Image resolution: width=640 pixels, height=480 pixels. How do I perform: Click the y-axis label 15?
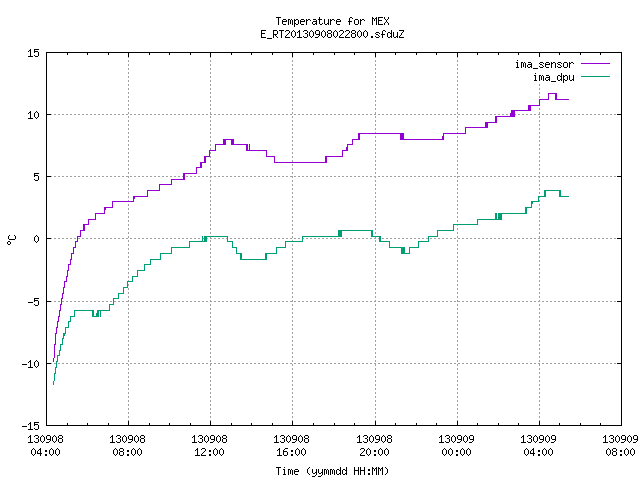point(33,53)
